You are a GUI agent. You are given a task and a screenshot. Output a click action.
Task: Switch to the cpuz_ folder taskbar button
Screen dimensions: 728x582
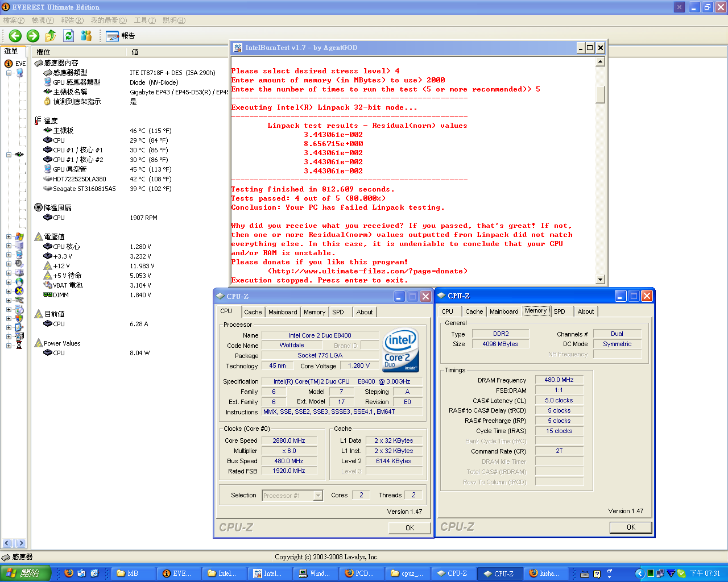pyautogui.click(x=408, y=573)
